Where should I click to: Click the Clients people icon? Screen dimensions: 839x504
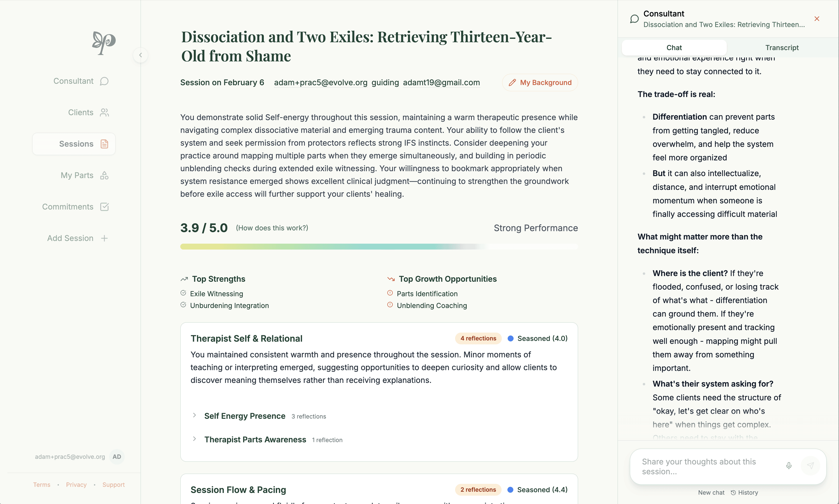[x=104, y=112]
